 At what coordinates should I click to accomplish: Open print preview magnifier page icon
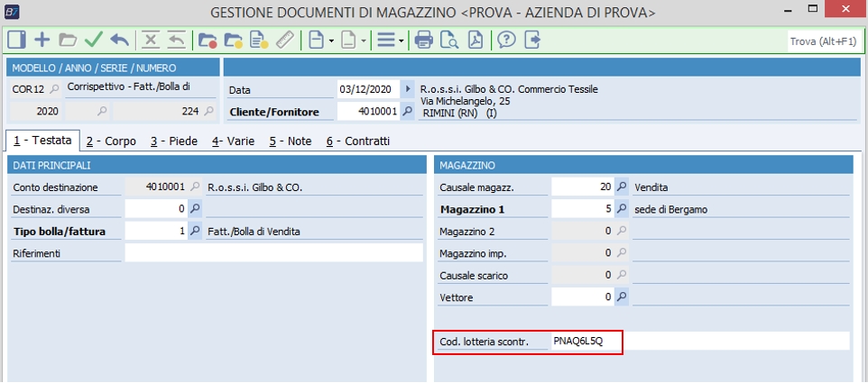(449, 41)
